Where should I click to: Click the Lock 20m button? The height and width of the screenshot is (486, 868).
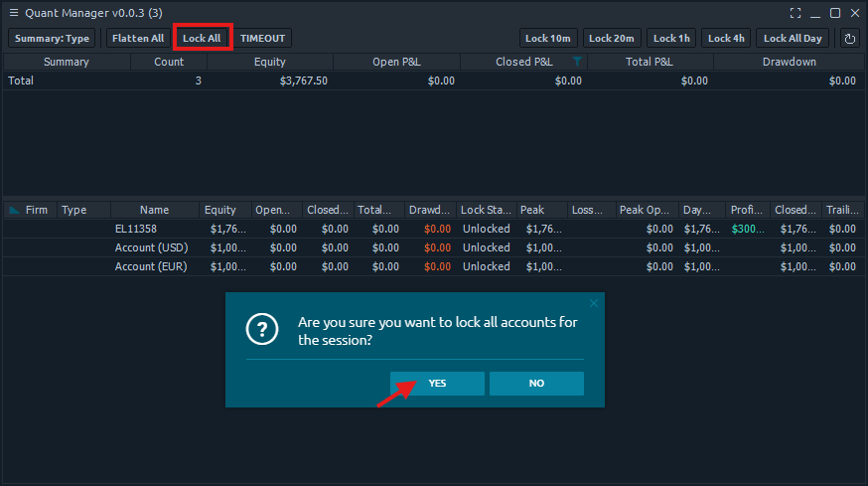[x=612, y=39]
